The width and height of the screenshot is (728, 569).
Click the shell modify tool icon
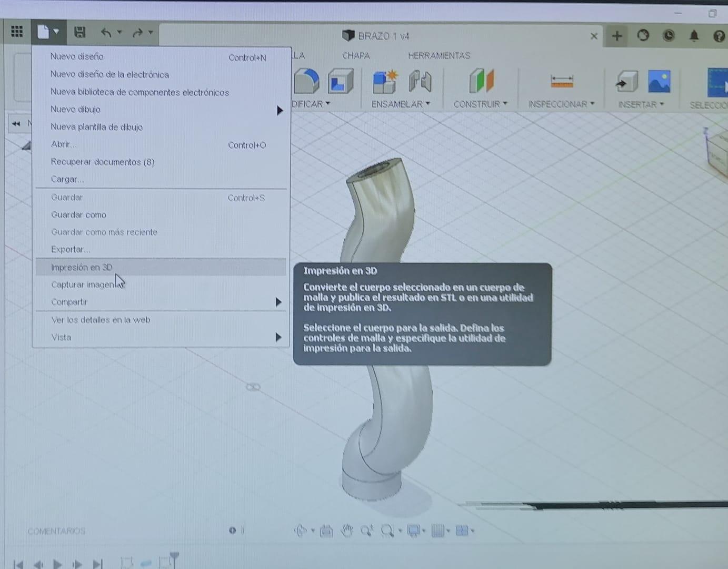[x=340, y=82]
